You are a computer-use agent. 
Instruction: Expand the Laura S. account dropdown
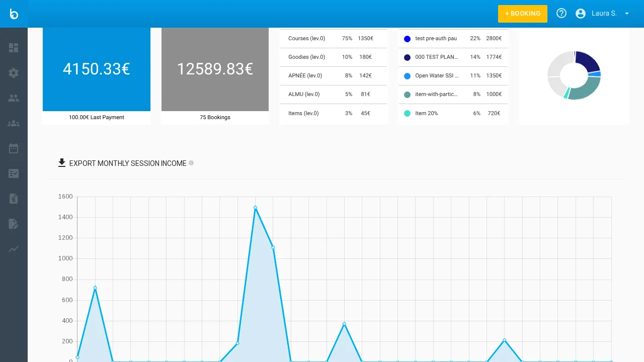(626, 14)
